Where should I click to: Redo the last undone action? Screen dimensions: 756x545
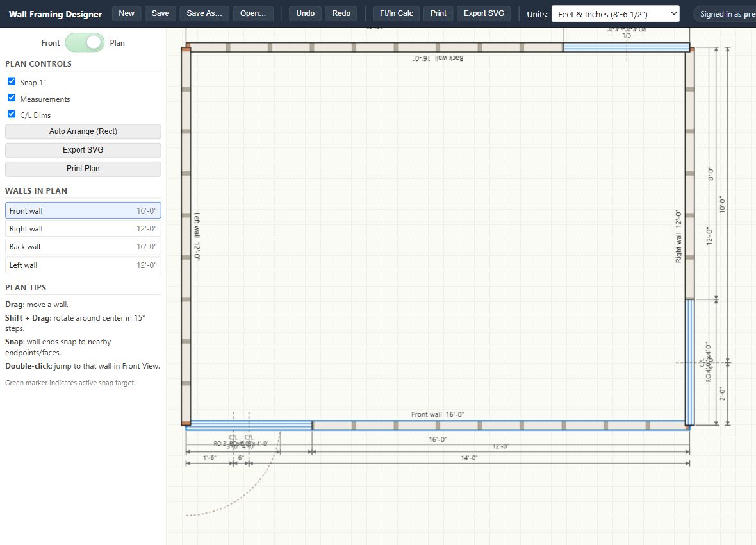(x=341, y=13)
